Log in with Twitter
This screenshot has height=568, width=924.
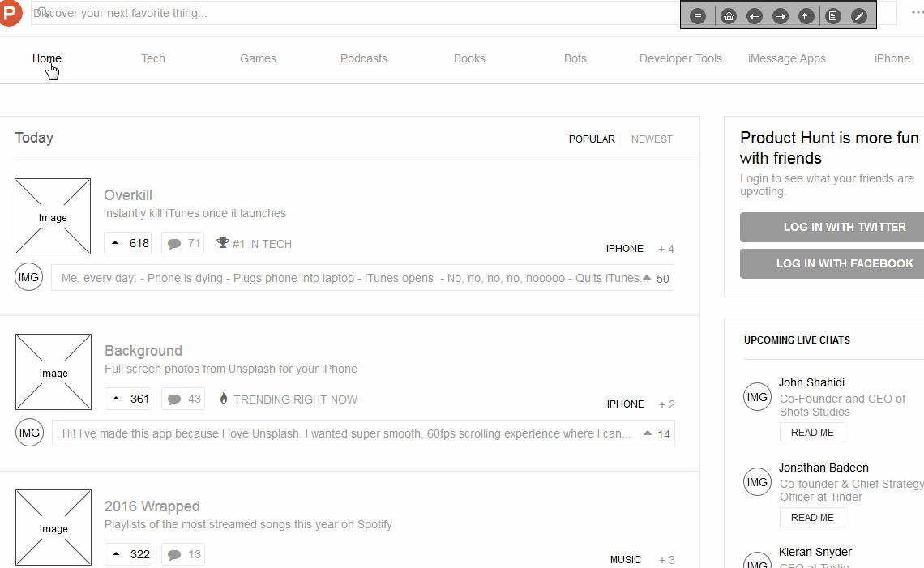coord(832,227)
